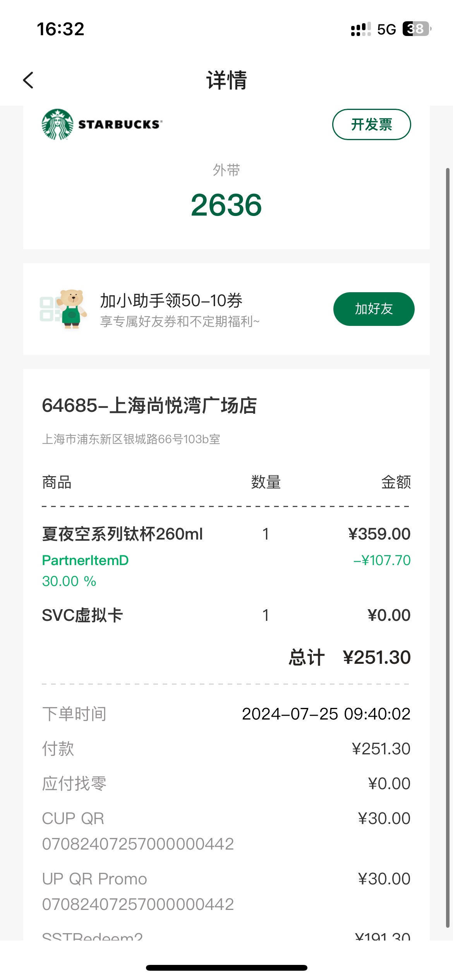Tap the pickup number 2636
The width and height of the screenshot is (453, 980).
click(x=226, y=205)
